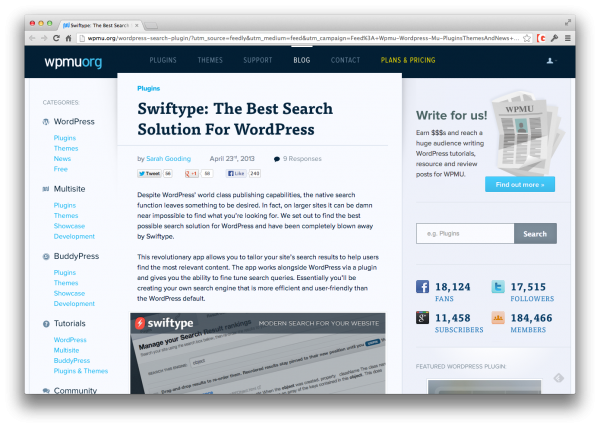Open the Plugins nav menu

point(163,60)
